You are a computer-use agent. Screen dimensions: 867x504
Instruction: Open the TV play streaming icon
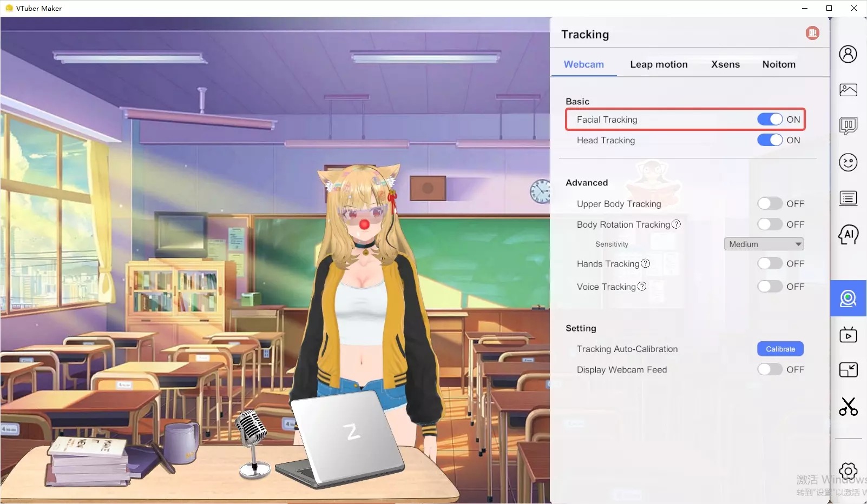coord(848,335)
